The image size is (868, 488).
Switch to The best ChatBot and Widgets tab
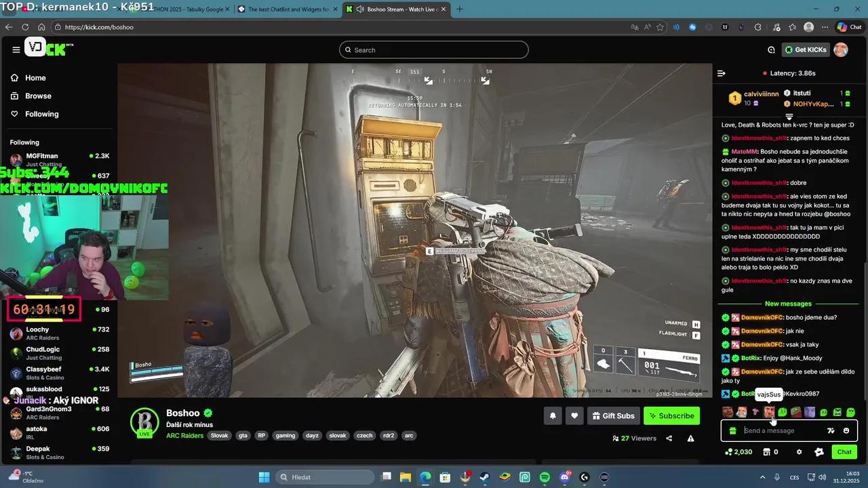click(x=286, y=9)
